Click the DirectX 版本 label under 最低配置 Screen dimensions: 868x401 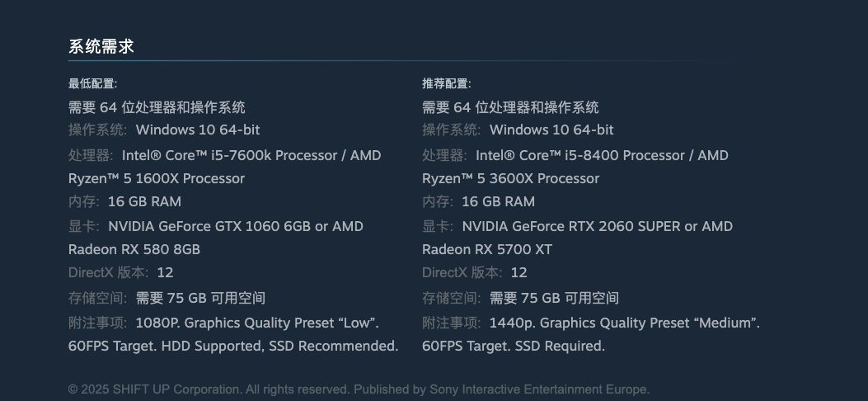click(x=107, y=272)
